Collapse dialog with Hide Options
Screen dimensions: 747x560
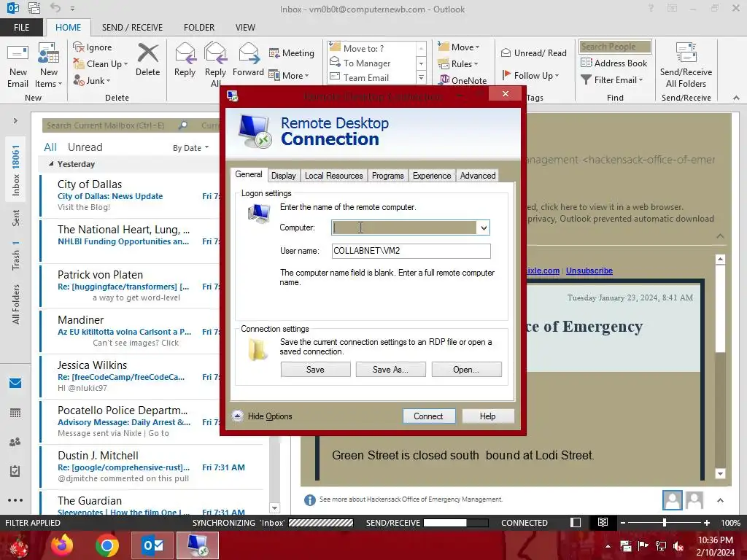[x=263, y=416]
